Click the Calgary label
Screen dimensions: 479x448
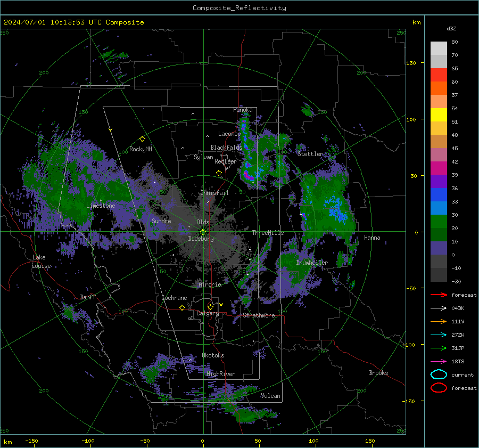[x=208, y=313]
